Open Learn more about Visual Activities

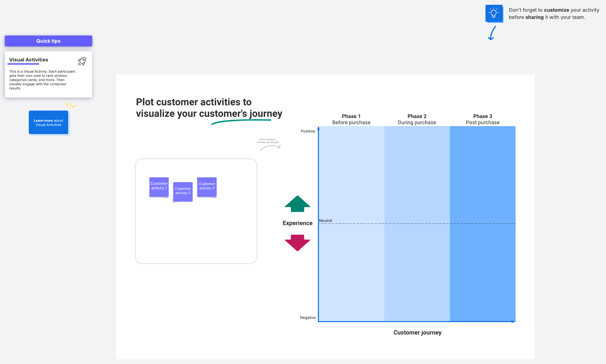[x=48, y=122]
